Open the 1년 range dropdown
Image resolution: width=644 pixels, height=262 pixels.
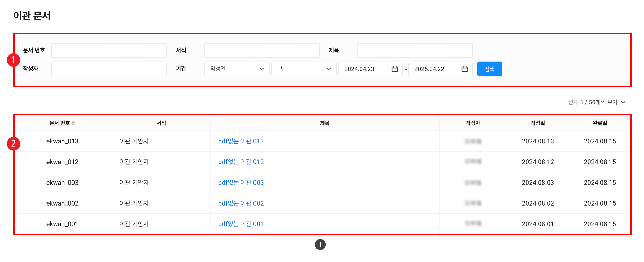coord(303,69)
